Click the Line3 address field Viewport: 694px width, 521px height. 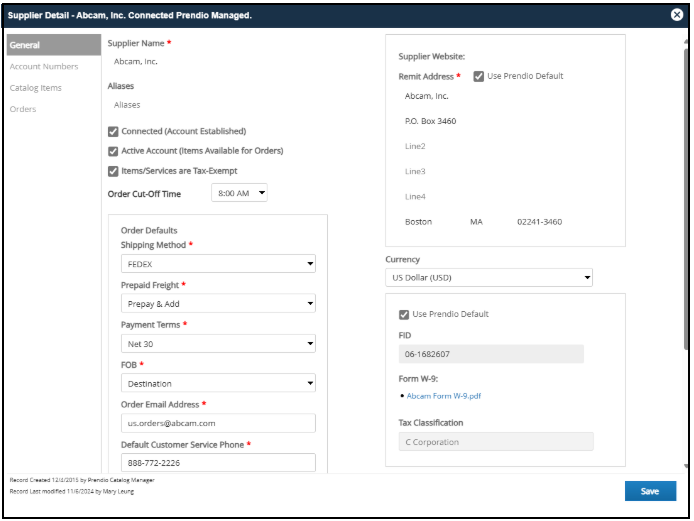pos(415,172)
